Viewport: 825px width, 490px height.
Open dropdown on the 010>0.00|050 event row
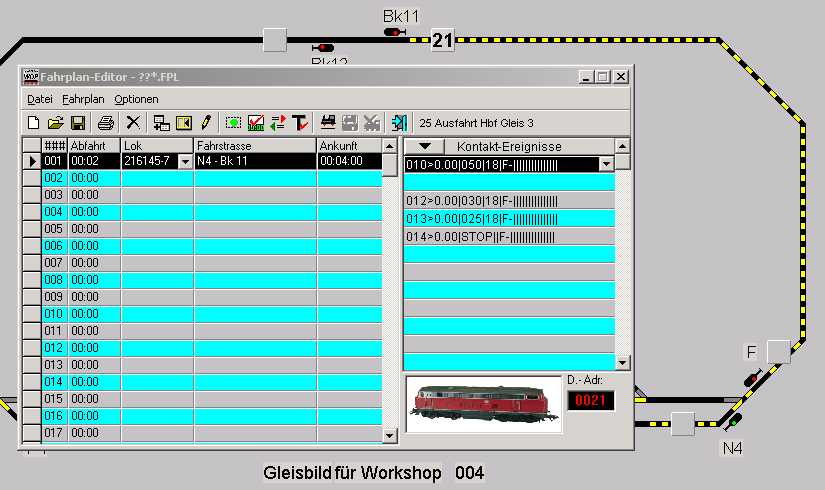pyautogui.click(x=606, y=165)
